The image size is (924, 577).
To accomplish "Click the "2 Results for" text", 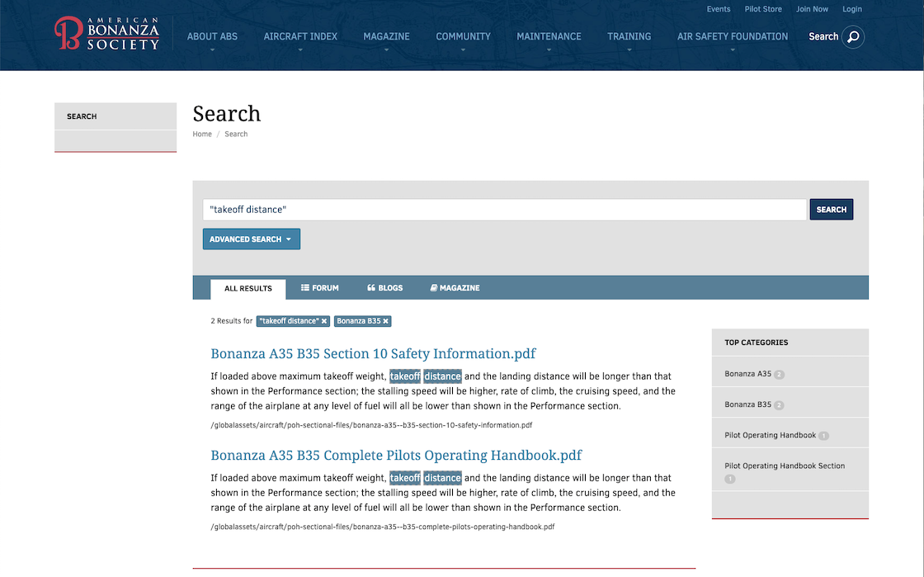I will (232, 321).
